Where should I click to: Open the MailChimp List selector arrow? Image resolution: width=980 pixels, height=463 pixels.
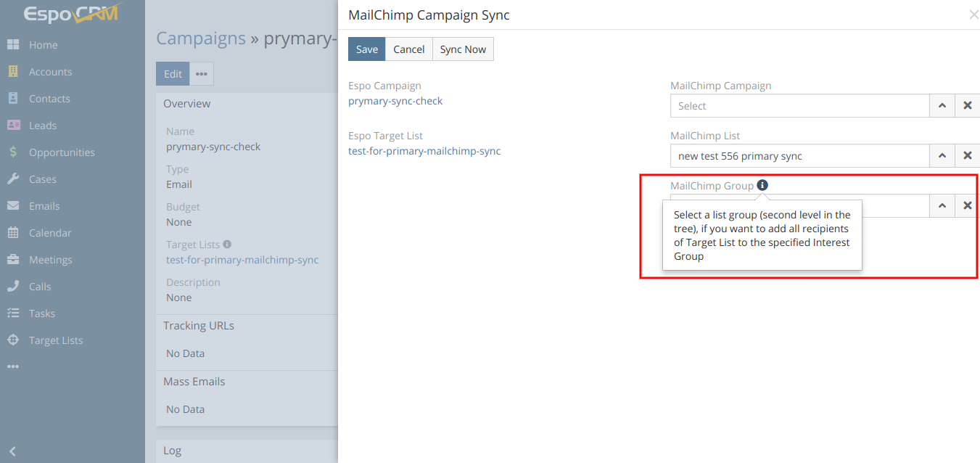942,156
